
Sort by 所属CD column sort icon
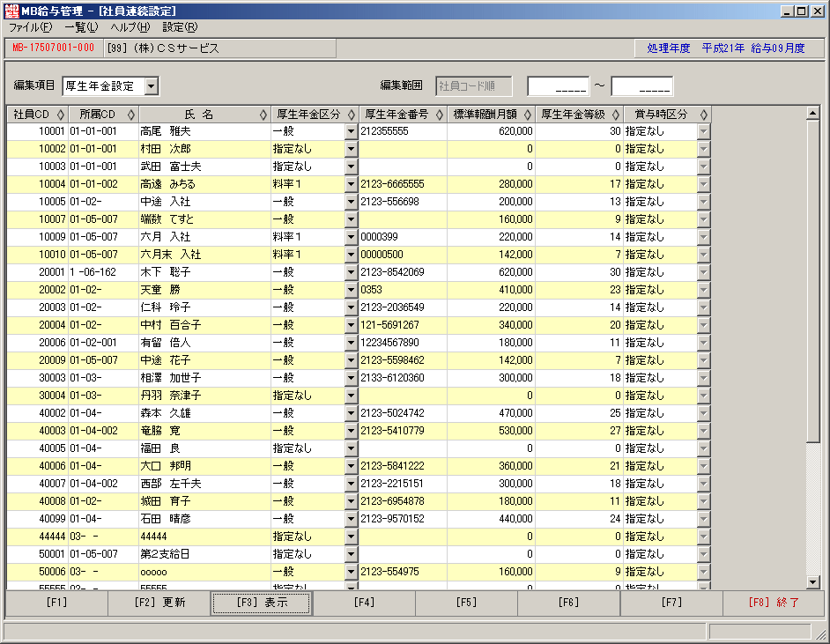tap(131, 115)
